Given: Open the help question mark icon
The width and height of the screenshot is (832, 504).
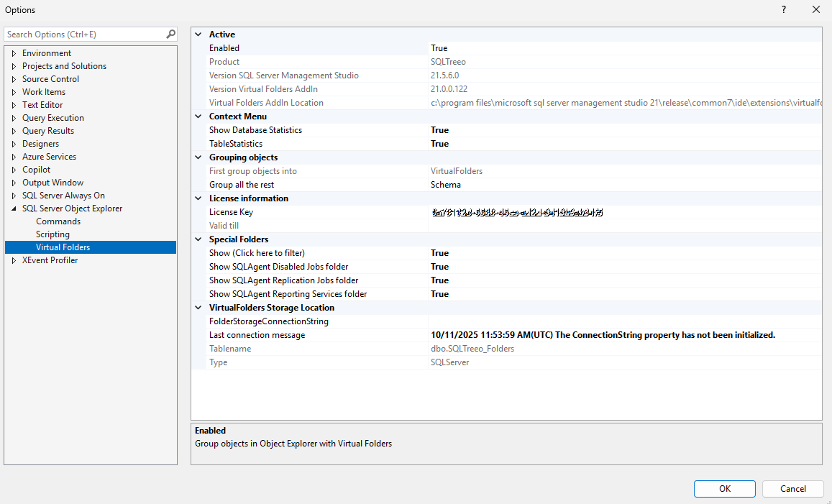Looking at the screenshot, I should (784, 9).
